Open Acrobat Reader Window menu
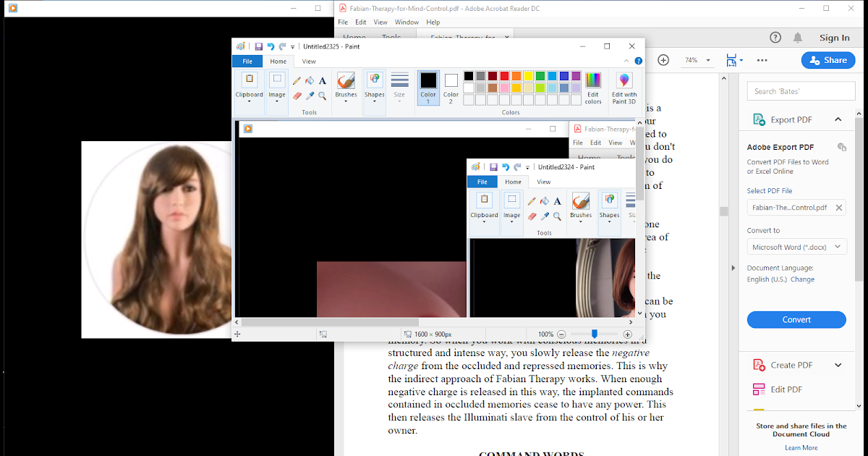This screenshot has width=868, height=456. point(407,22)
